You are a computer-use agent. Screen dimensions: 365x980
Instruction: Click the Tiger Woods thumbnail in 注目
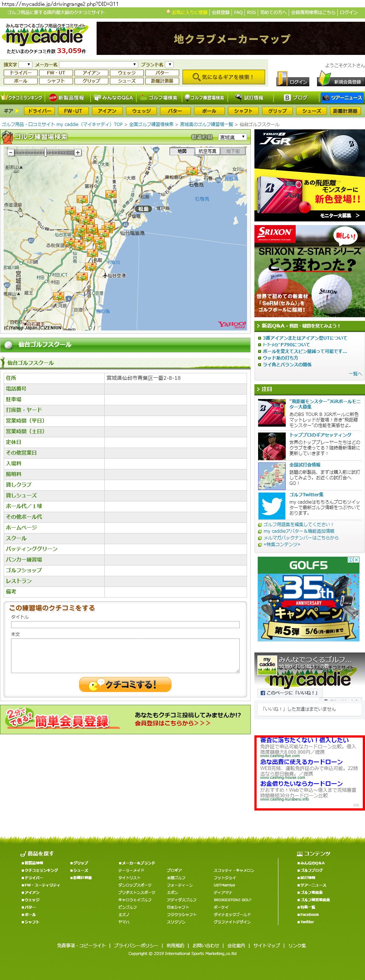click(x=272, y=446)
